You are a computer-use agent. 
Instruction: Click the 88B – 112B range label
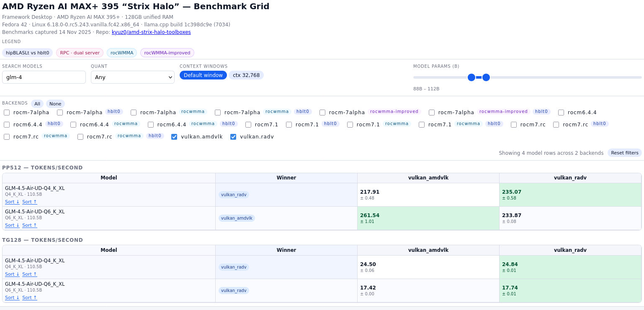[426, 89]
